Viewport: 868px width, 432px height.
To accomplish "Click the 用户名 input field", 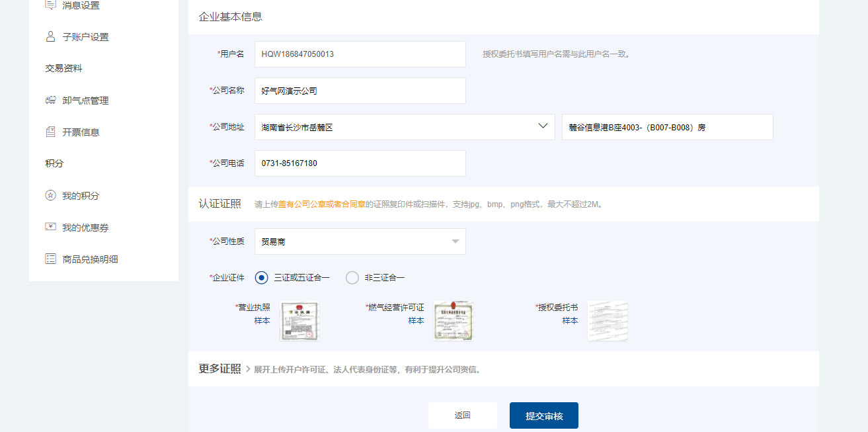I will (360, 54).
